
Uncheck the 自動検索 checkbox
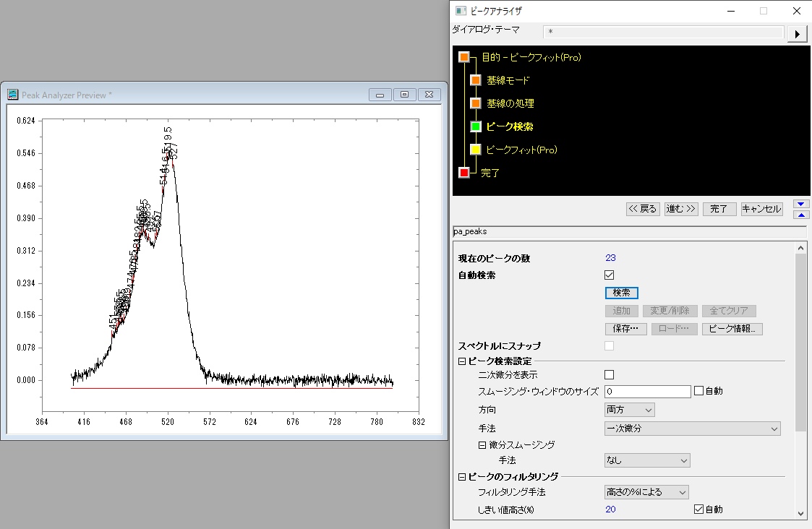click(x=609, y=275)
